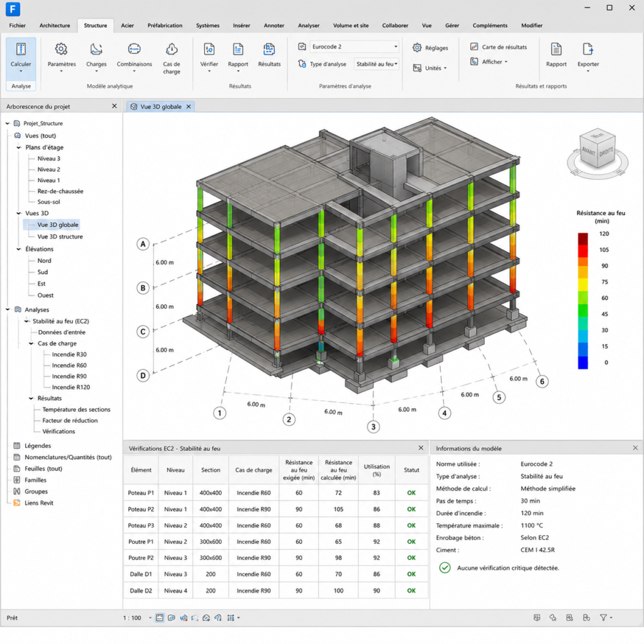Select the Poteau P1 table row

coord(275,493)
